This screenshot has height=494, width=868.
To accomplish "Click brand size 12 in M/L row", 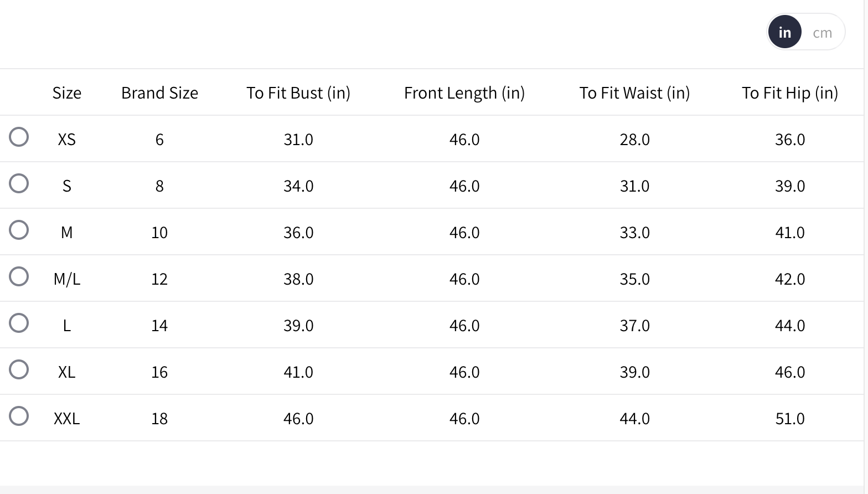I will tap(159, 279).
